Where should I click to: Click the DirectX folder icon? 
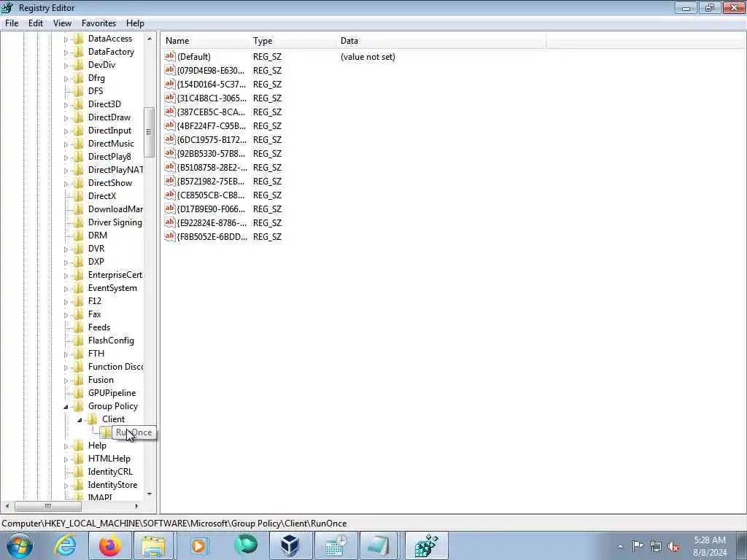pos(79,195)
